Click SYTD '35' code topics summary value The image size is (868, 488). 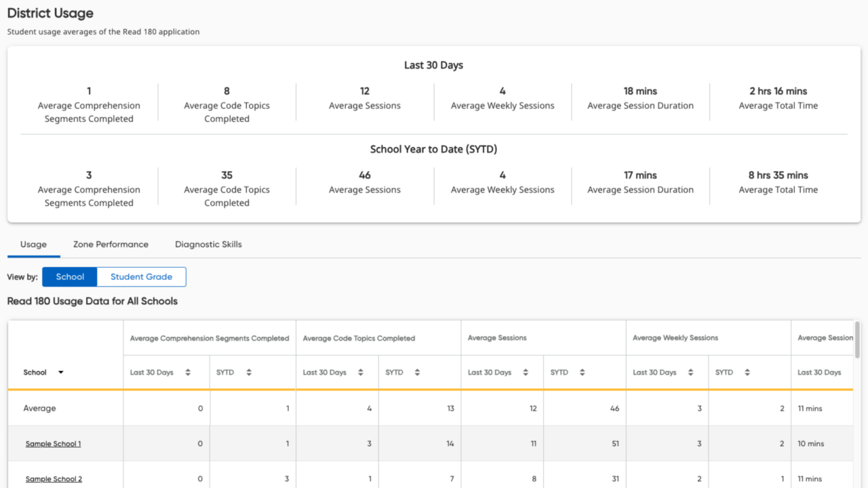click(226, 175)
